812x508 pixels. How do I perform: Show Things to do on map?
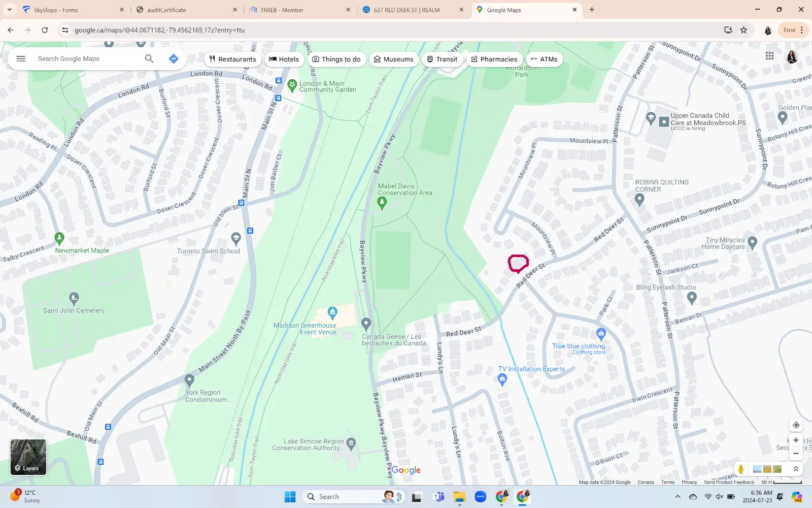click(x=336, y=59)
